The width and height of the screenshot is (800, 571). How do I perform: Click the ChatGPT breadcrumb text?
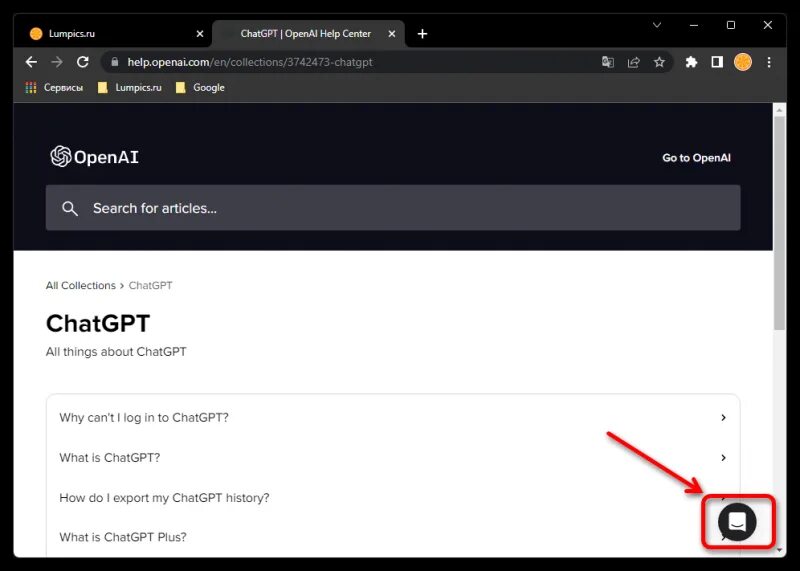(151, 285)
